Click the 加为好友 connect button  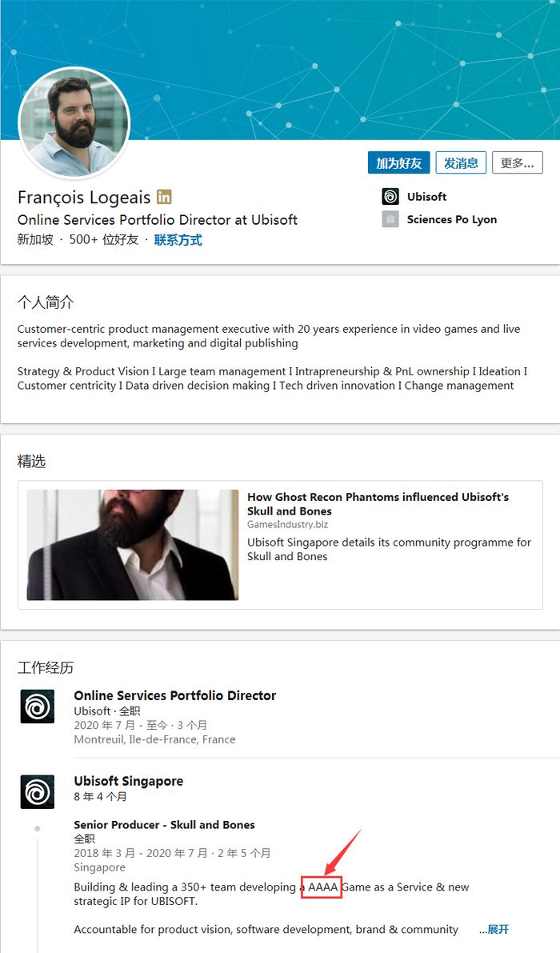click(399, 163)
